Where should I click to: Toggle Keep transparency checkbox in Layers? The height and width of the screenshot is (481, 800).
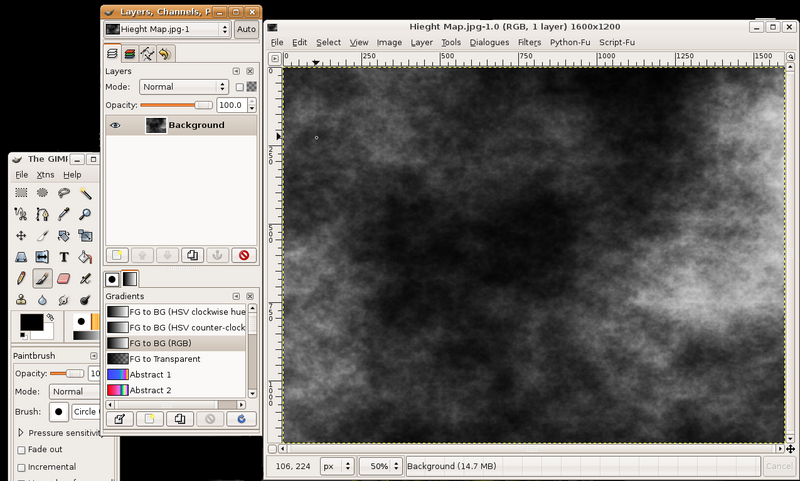[240, 87]
